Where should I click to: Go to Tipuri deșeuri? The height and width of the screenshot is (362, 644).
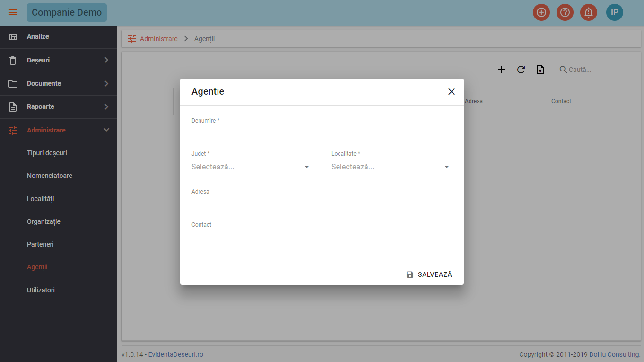point(47,153)
